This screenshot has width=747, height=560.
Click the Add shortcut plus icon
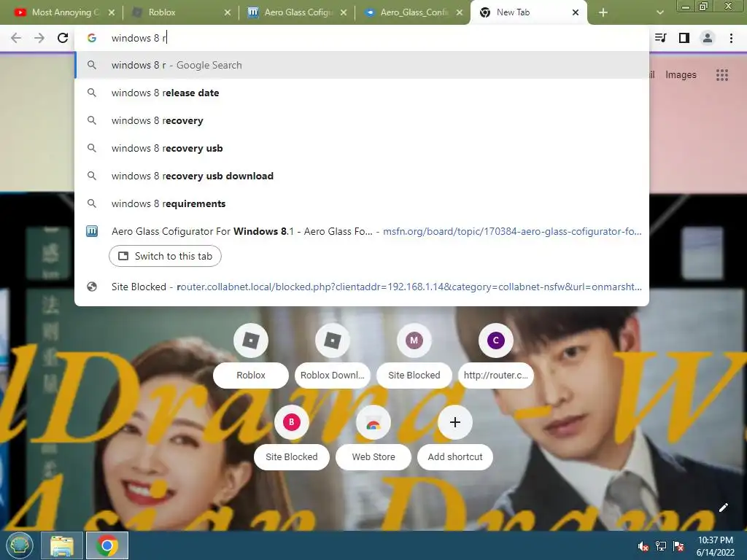(455, 422)
